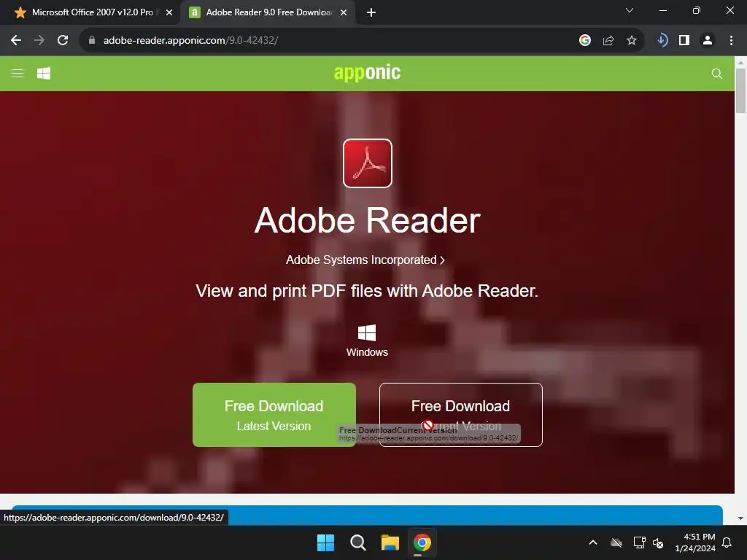Screen dimensions: 747x560
Task: Go back to previous page
Action: coord(16,41)
